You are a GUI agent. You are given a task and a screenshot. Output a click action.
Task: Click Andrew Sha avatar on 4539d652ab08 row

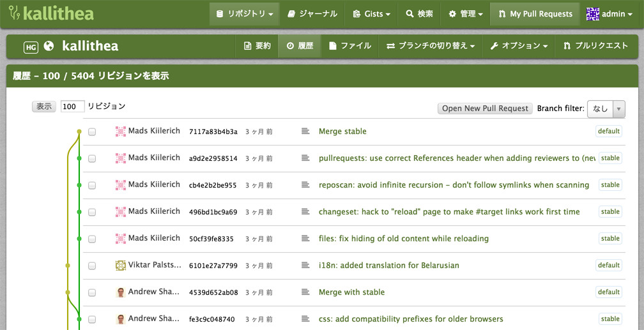121,292
